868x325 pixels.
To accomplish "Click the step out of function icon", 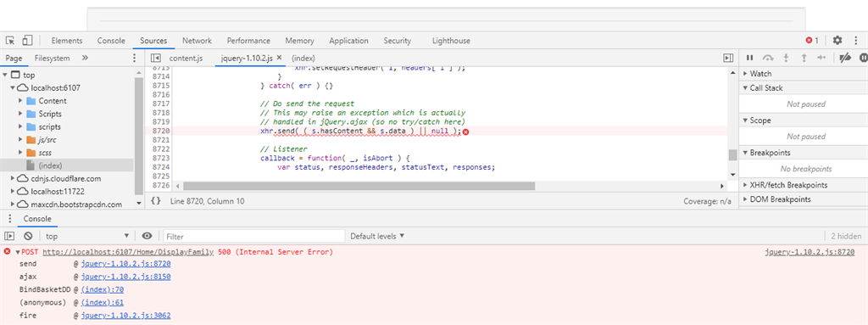I will (x=804, y=58).
